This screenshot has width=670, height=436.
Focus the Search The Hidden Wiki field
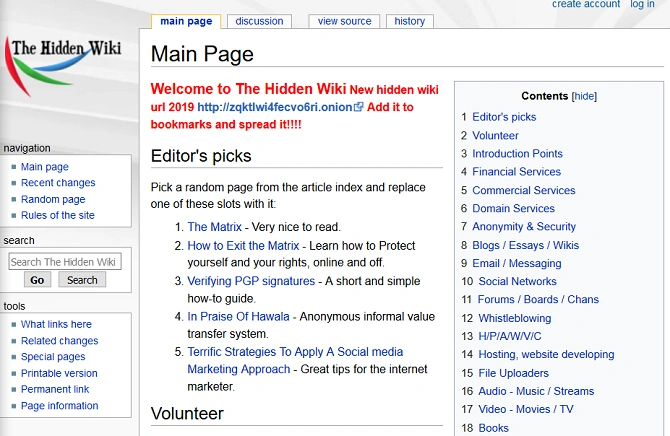coord(65,262)
